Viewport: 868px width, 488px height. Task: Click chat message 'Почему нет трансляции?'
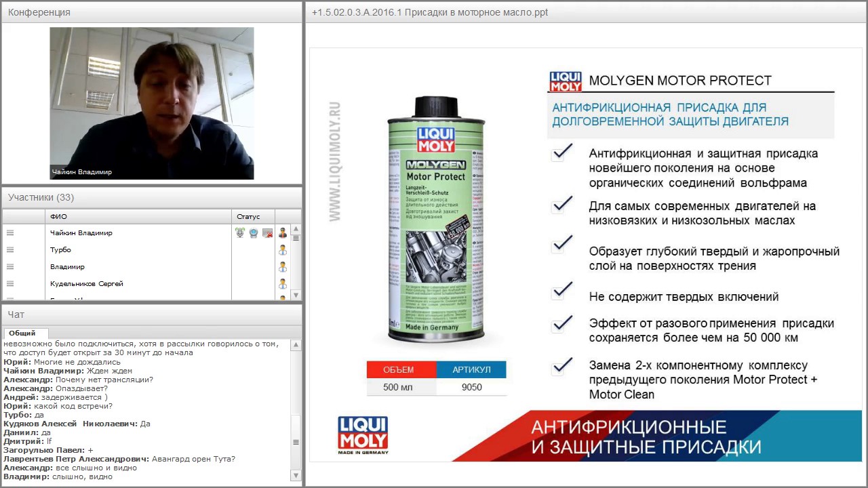[104, 380]
